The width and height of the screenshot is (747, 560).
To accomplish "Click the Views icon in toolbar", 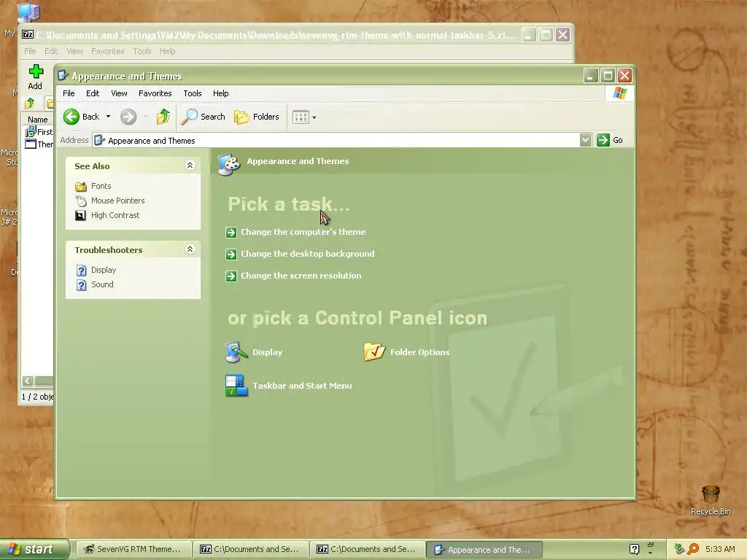I will pyautogui.click(x=301, y=117).
